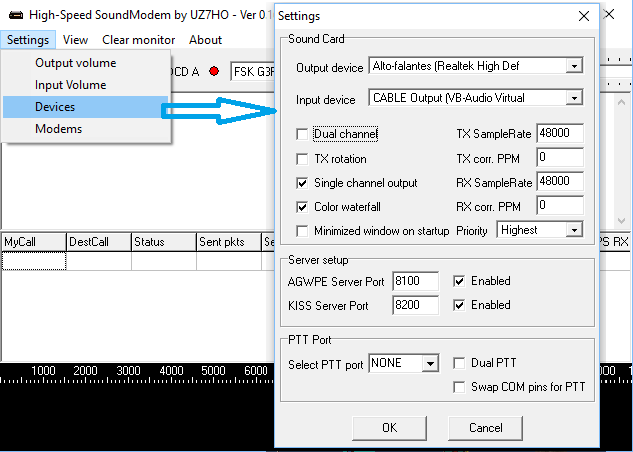Click Clear monitor in menu bar

click(x=138, y=40)
